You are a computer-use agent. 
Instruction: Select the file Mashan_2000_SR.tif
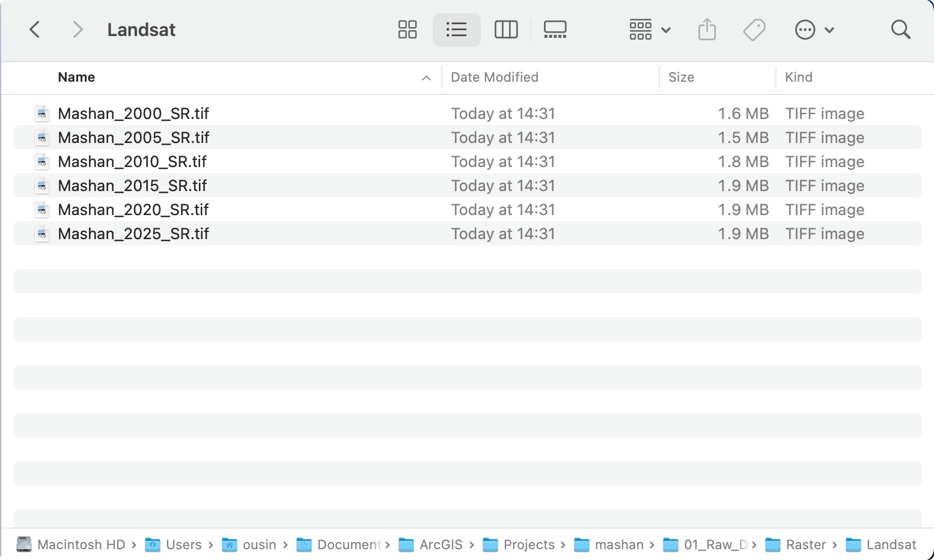coord(468,113)
